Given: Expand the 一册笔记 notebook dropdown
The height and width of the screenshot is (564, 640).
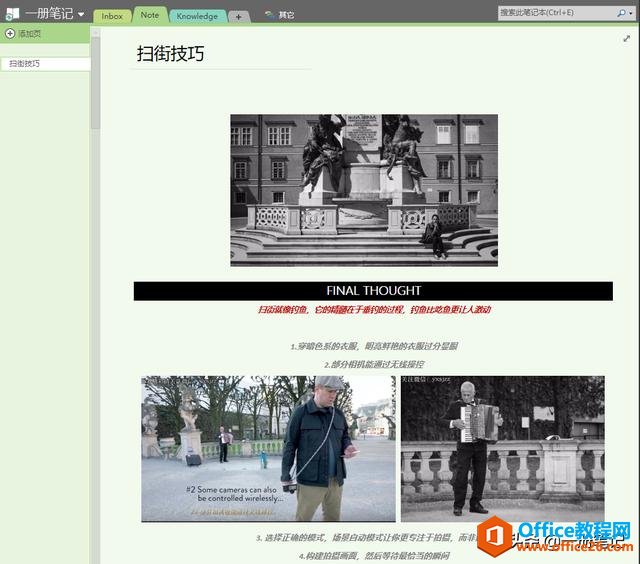Looking at the screenshot, I should (x=81, y=14).
